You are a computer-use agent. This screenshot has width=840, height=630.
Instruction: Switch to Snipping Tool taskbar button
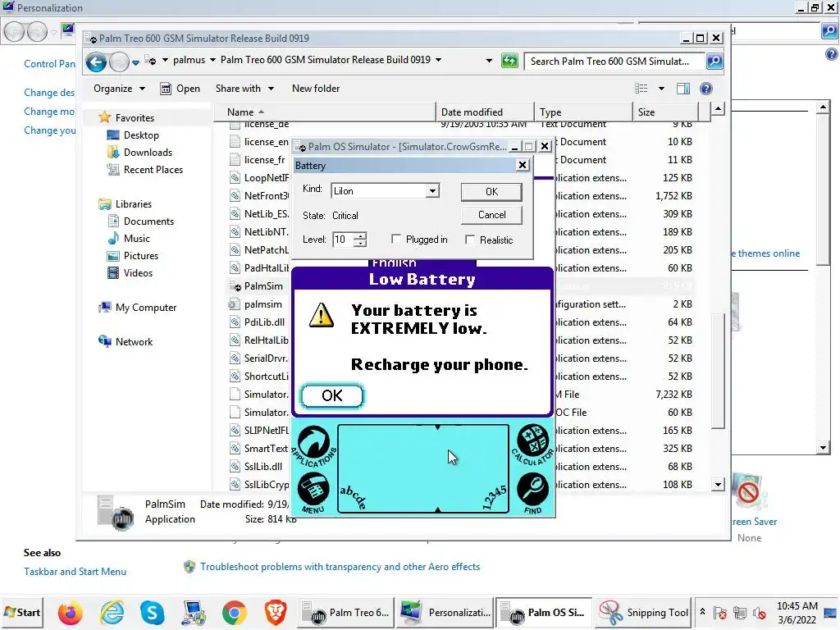(x=644, y=612)
